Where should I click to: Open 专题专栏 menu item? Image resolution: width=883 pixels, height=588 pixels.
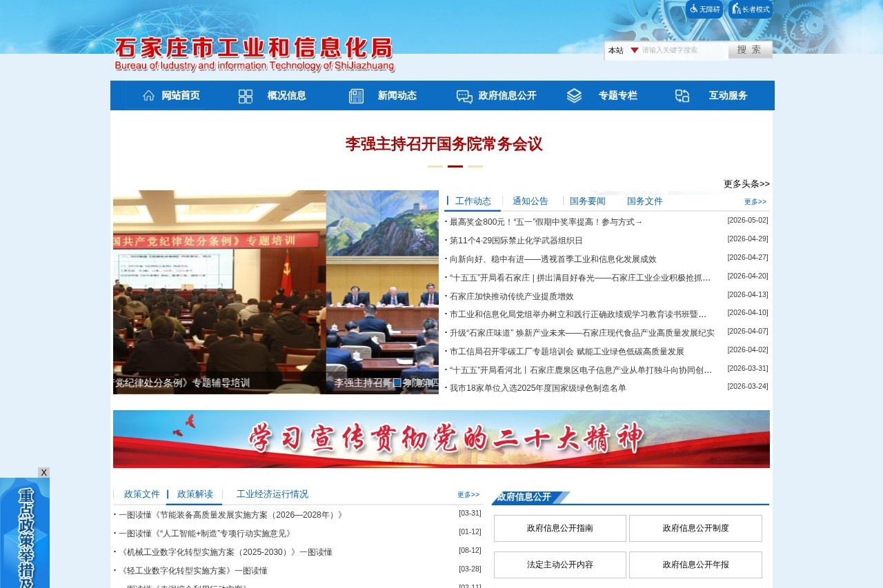(618, 96)
